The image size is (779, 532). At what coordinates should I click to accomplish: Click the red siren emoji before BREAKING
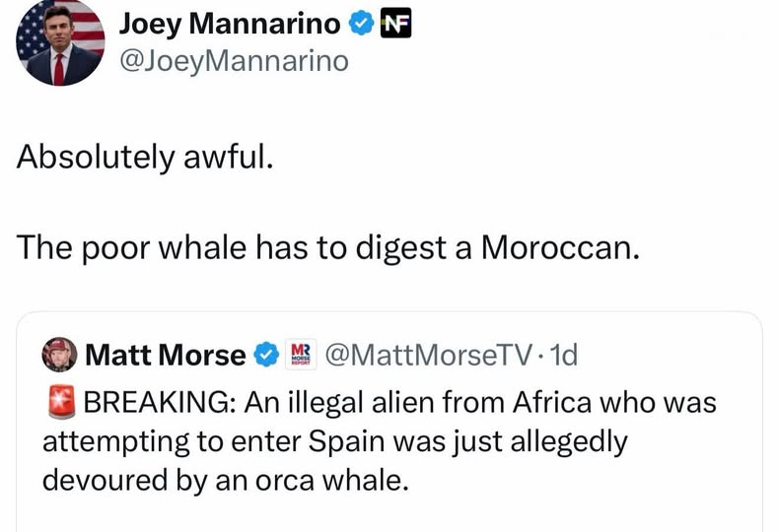click(x=61, y=402)
